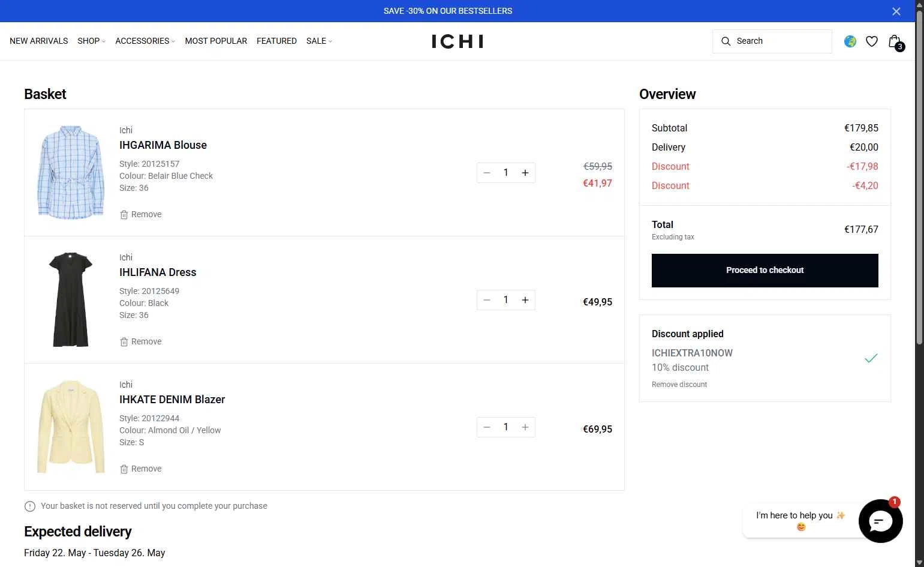View the yellow blazer thumbnail
The width and height of the screenshot is (924, 567).
71,427
